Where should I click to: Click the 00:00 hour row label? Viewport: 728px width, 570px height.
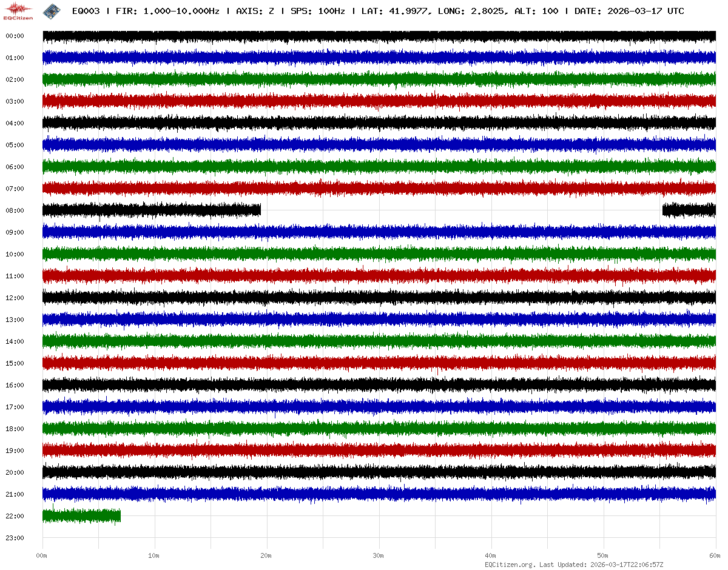15,36
